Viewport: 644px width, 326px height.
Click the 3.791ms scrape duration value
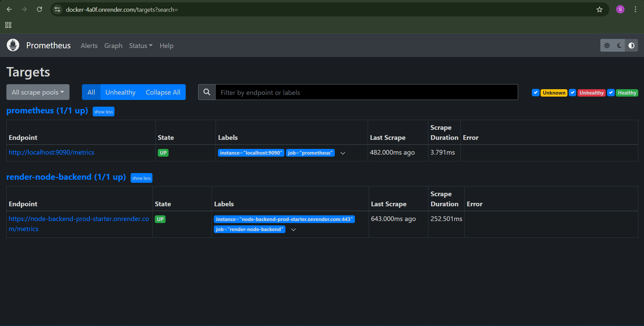443,152
